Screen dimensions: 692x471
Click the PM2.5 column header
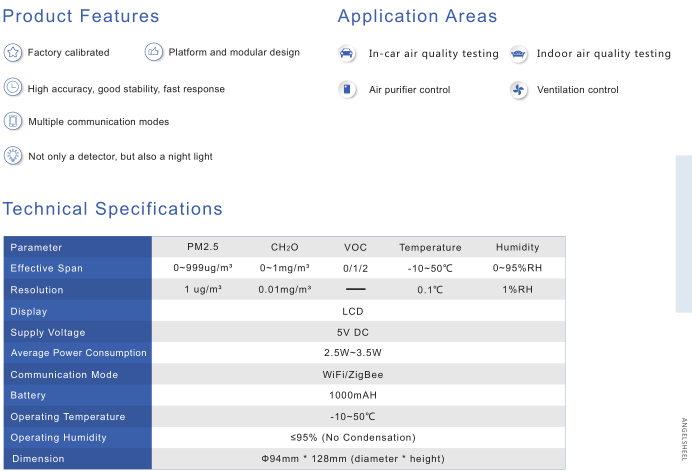point(203,247)
